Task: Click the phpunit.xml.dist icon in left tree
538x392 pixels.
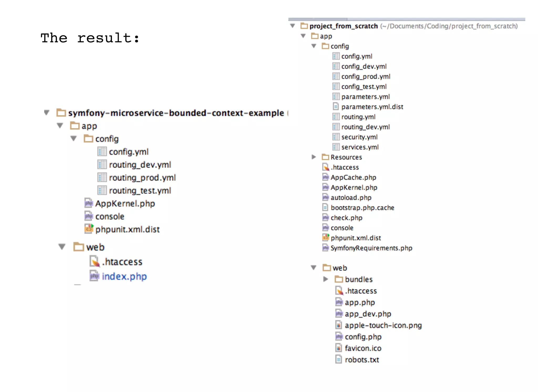Action: coord(89,229)
